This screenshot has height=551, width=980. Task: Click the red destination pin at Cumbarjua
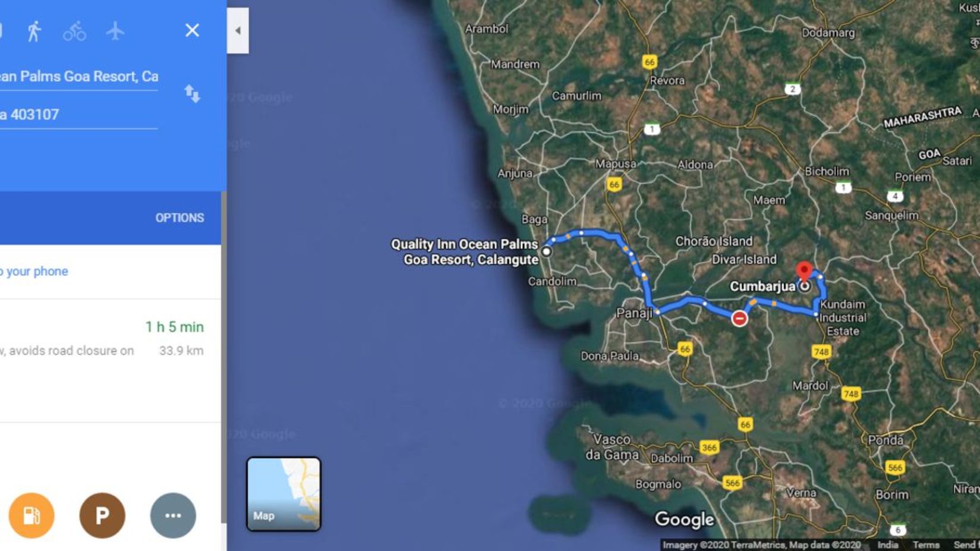click(x=804, y=272)
